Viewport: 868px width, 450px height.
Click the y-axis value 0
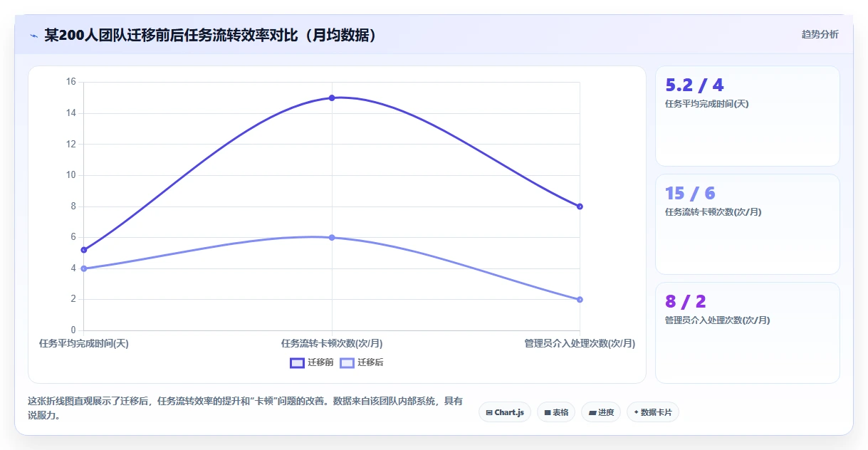click(73, 330)
